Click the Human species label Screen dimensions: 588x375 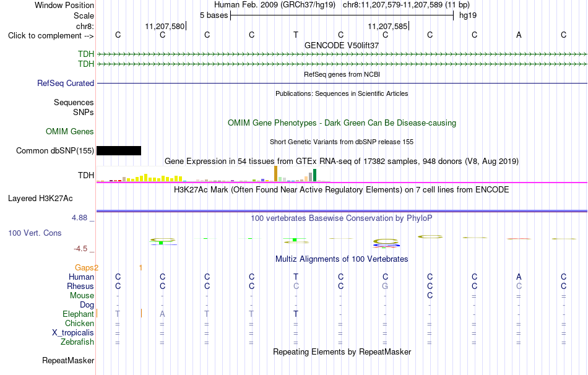81,277
